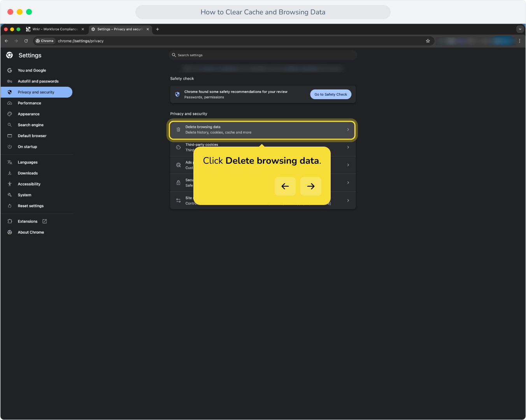Viewport: 526px width, 420px height.
Task: Expand the tab search dropdown arrow
Action: pyautogui.click(x=520, y=29)
